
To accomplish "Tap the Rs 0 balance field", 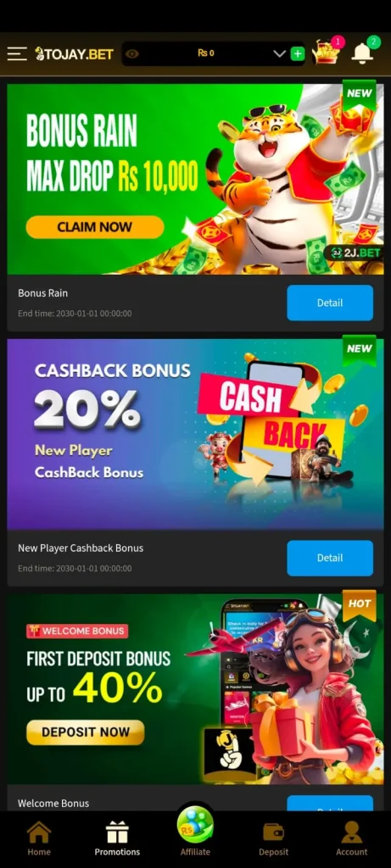I will [x=205, y=53].
